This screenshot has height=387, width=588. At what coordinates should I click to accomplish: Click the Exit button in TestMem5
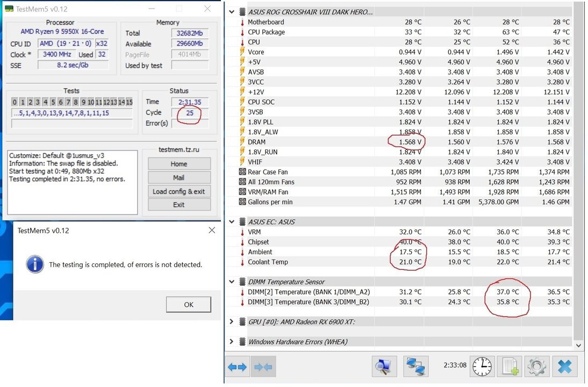(x=179, y=205)
